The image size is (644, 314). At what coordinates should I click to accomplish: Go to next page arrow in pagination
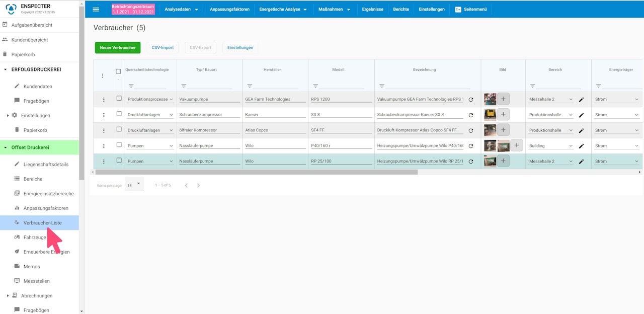tap(198, 186)
